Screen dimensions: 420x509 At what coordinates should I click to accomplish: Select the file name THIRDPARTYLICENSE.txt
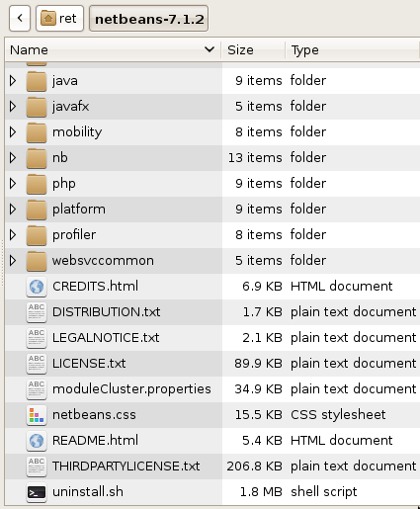(126, 466)
